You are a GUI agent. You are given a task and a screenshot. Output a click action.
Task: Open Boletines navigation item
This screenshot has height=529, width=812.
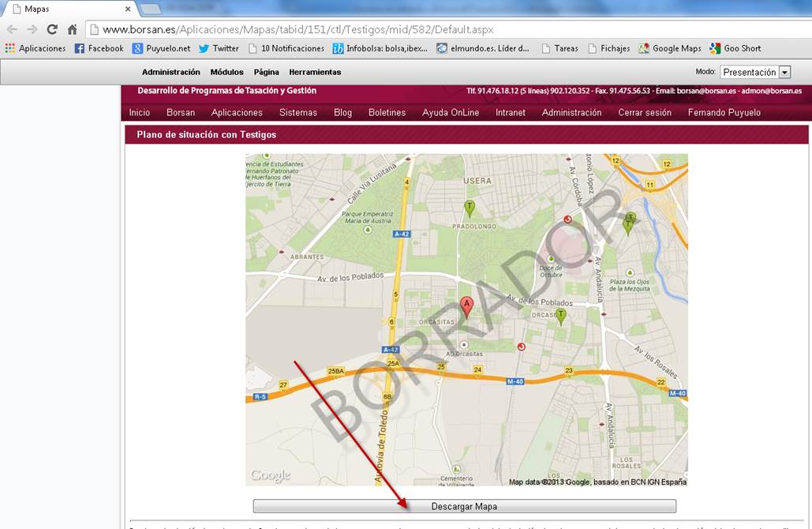click(x=387, y=112)
